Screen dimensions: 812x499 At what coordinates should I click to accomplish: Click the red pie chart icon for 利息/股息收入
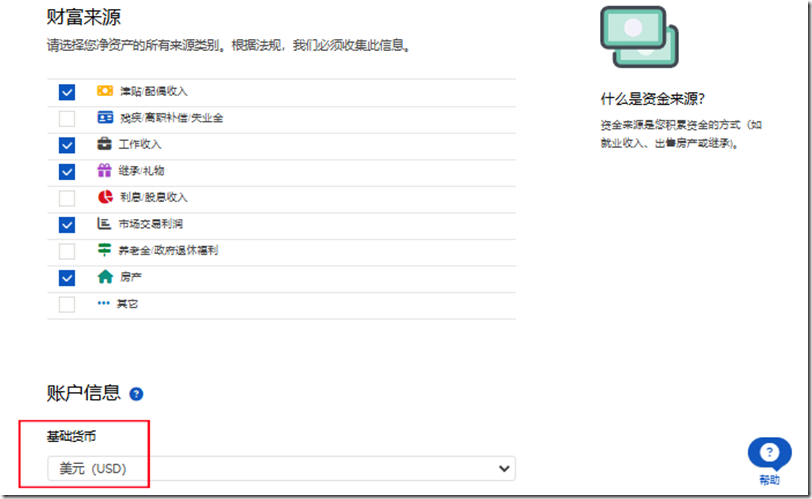click(x=104, y=197)
